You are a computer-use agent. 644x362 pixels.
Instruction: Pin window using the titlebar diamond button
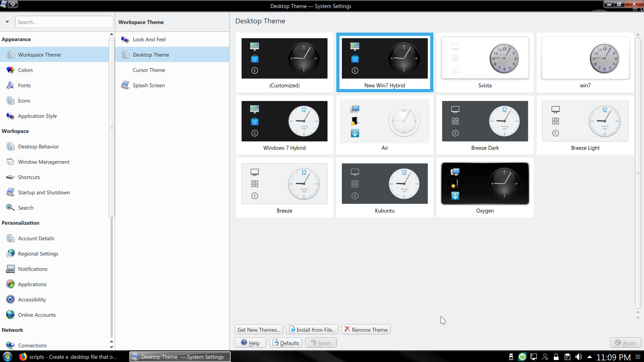pos(13,4)
